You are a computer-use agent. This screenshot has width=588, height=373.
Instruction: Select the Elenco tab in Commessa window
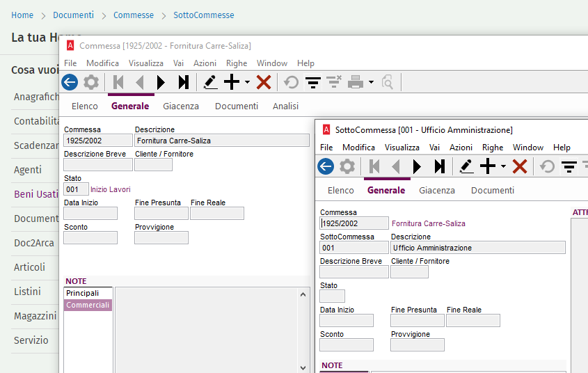[x=85, y=106]
